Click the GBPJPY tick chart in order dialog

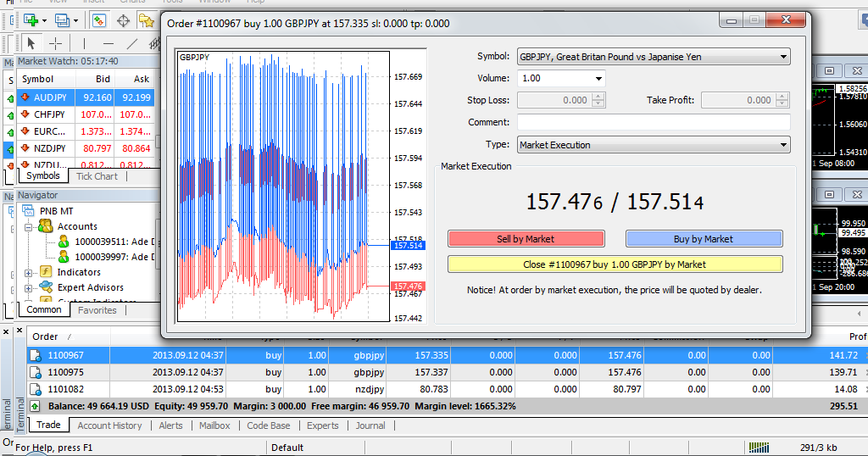pos(284,186)
